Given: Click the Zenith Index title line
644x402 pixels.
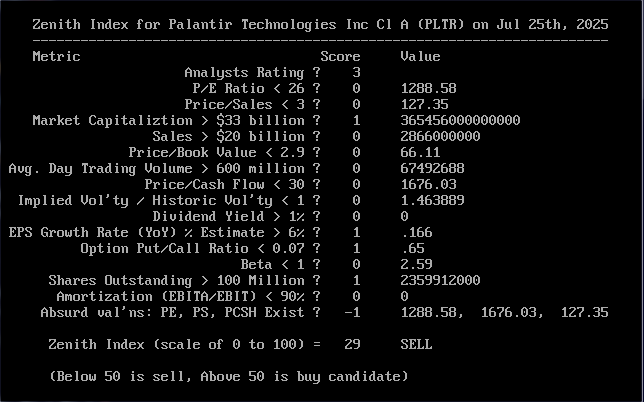Looking at the screenshot, I should pyautogui.click(x=320, y=25).
